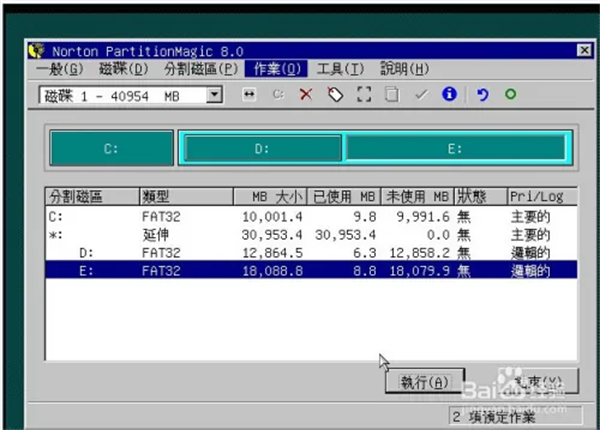Click the 9,991.6 unused MB cell
This screenshot has height=430, width=600.
click(x=423, y=217)
